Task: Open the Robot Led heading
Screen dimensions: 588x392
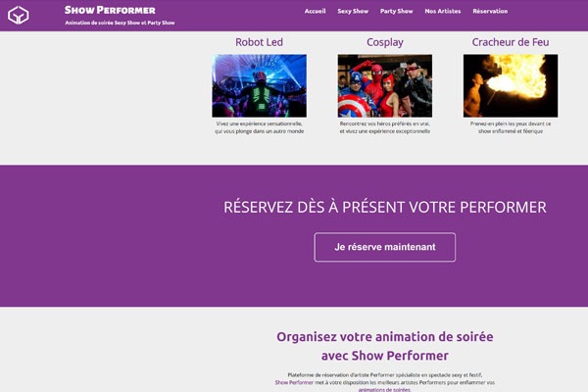Action: click(x=259, y=42)
